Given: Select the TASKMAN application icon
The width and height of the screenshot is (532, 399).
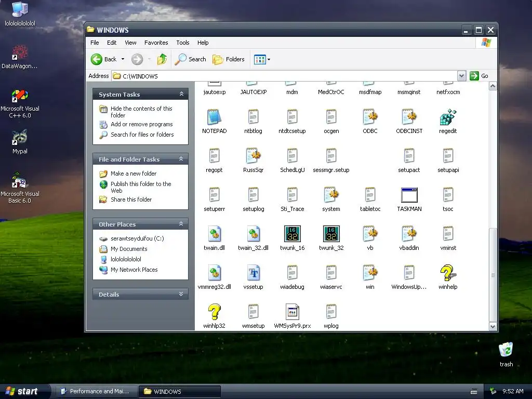Looking at the screenshot, I should (x=409, y=195).
